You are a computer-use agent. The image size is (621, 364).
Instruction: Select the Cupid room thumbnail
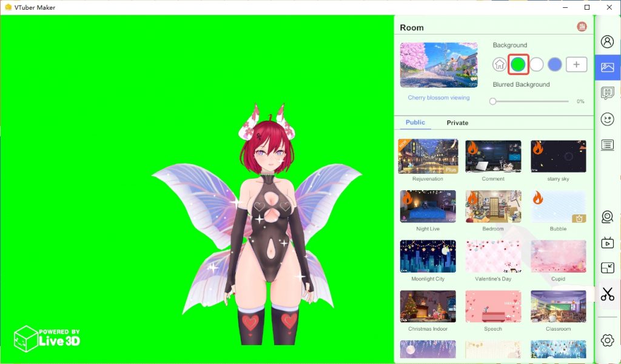pyautogui.click(x=559, y=256)
